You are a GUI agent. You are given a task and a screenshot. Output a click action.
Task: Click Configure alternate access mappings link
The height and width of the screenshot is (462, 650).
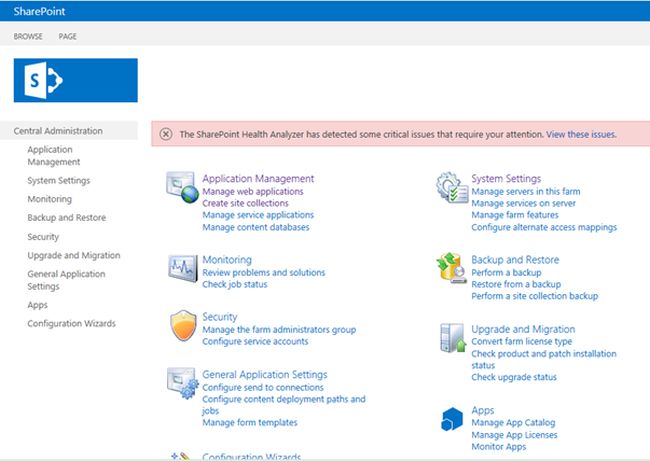tap(544, 227)
